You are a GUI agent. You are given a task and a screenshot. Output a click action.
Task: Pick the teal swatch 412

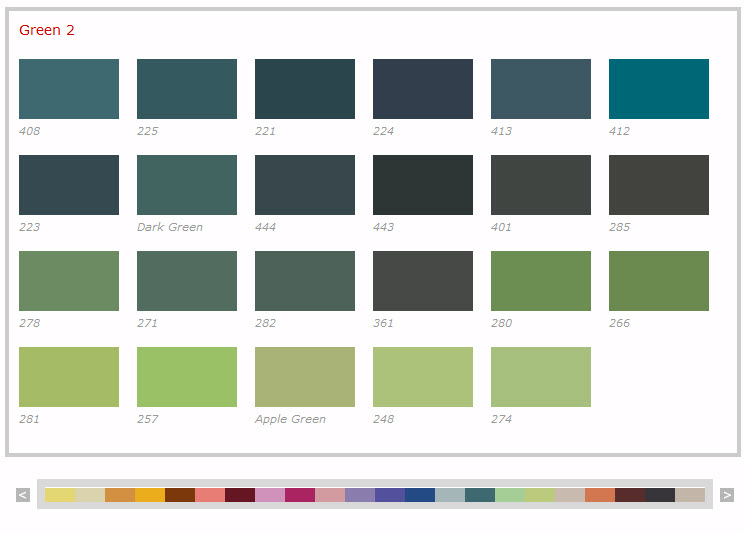[659, 89]
